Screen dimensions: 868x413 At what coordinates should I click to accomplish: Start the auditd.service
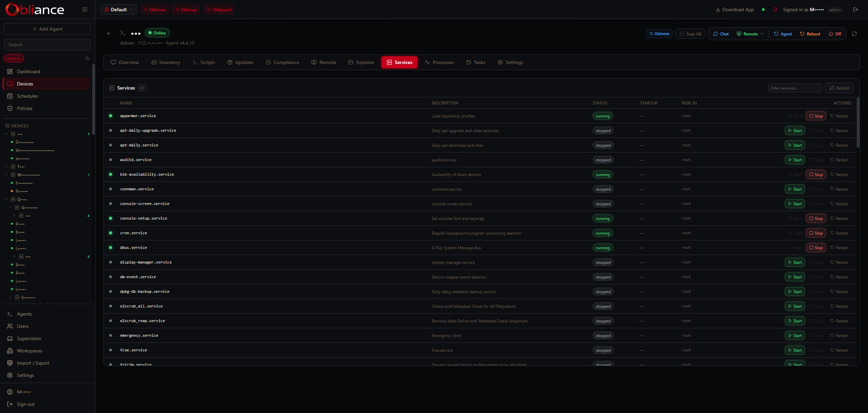pyautogui.click(x=795, y=160)
